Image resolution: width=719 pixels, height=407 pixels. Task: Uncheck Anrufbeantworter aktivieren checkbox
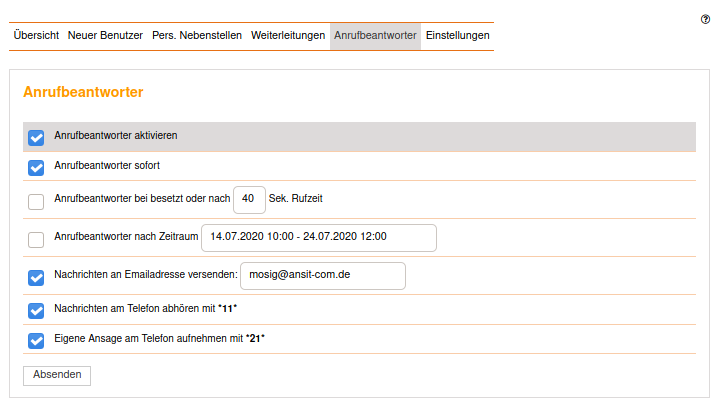point(36,137)
